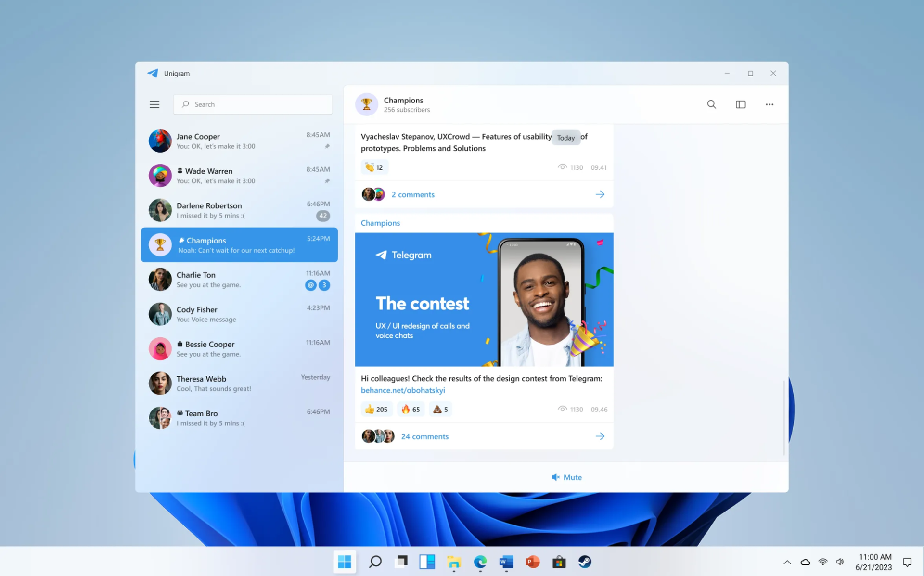Open the contest image thumbnail

point(484,299)
